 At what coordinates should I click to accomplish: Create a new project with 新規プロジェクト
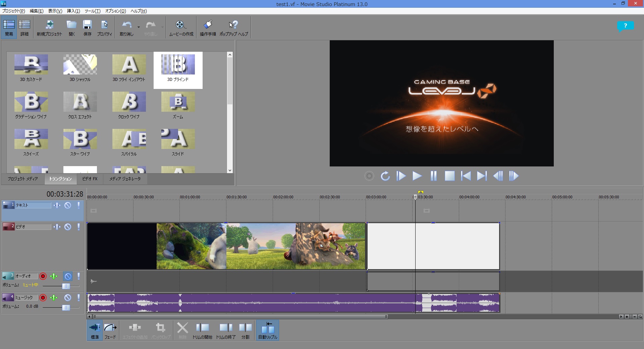click(x=49, y=28)
